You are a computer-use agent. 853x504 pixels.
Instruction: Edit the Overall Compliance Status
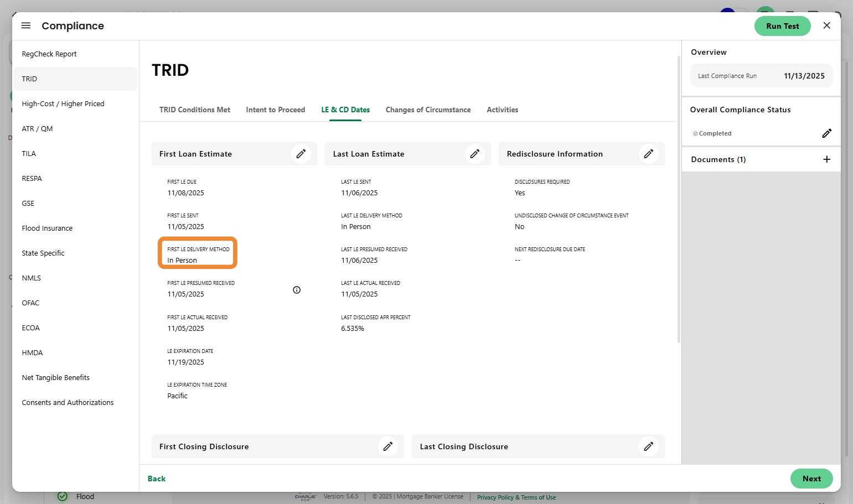tap(826, 133)
